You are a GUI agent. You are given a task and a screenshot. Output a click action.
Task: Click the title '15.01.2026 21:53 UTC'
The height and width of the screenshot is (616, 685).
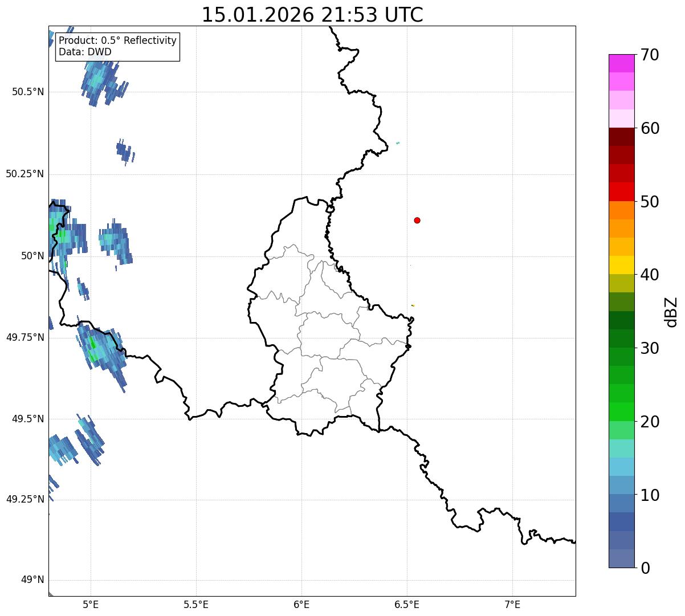(312, 15)
